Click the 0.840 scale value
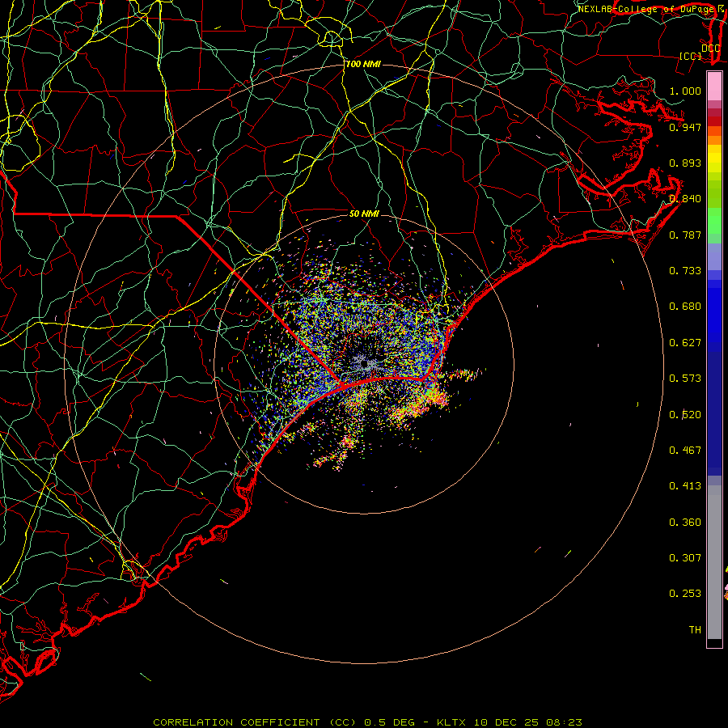Viewport: 728px width, 728px height. (x=685, y=199)
